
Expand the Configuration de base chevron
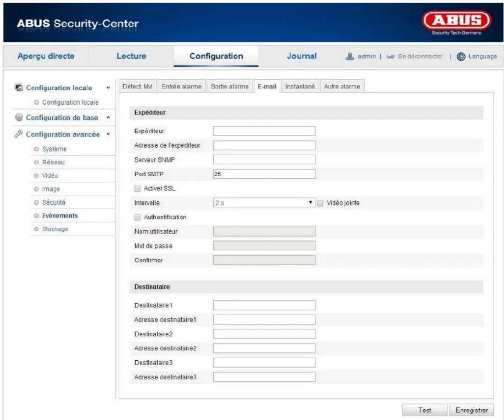[x=108, y=118]
